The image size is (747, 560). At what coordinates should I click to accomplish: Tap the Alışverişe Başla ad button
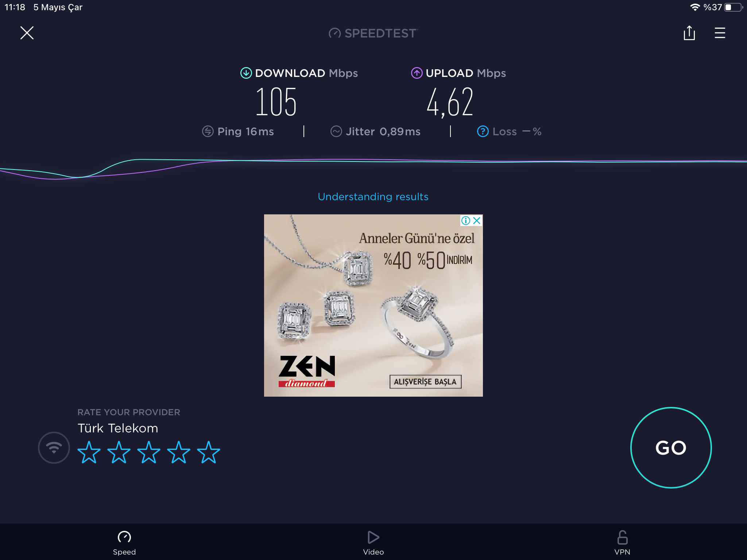point(425,382)
